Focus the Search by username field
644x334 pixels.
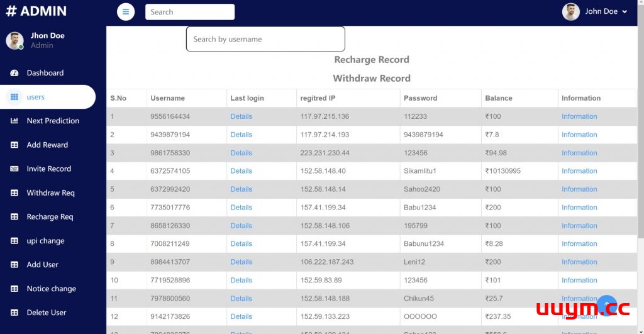point(265,39)
